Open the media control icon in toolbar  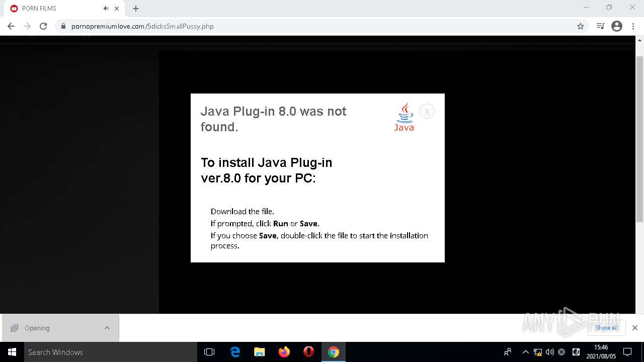click(600, 26)
